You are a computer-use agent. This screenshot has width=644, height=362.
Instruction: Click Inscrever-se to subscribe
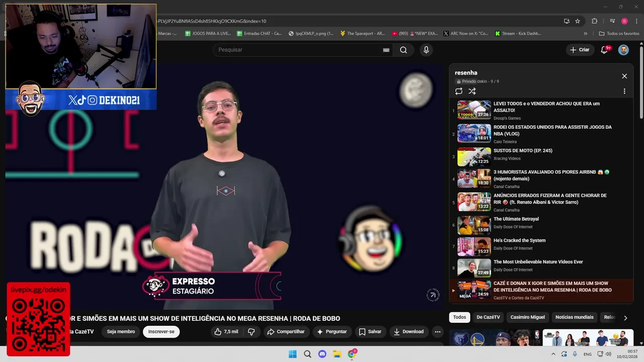[161, 331]
